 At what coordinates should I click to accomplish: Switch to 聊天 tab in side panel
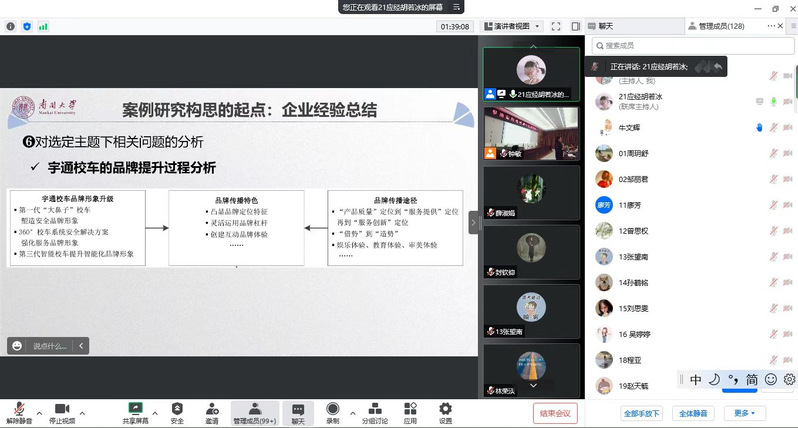pyautogui.click(x=625, y=27)
